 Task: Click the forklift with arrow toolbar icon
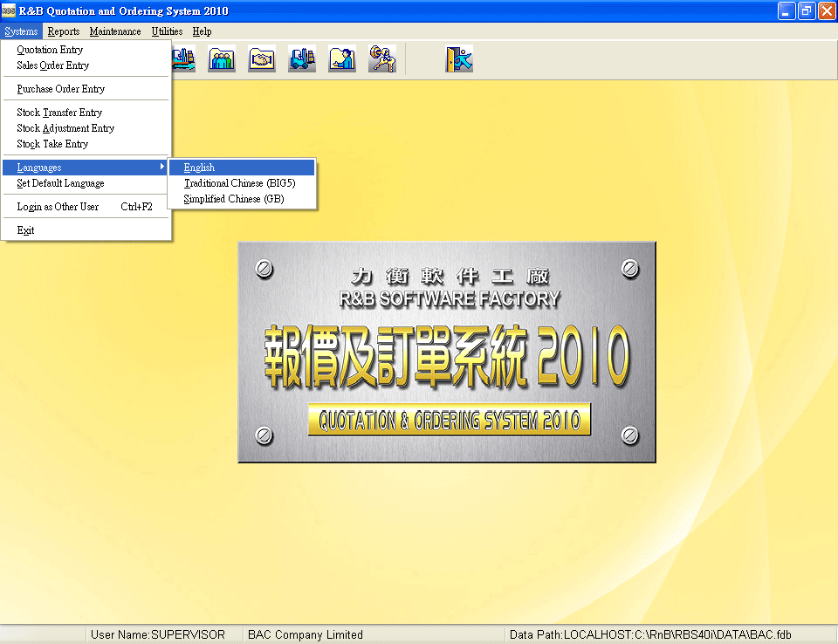pyautogui.click(x=184, y=58)
